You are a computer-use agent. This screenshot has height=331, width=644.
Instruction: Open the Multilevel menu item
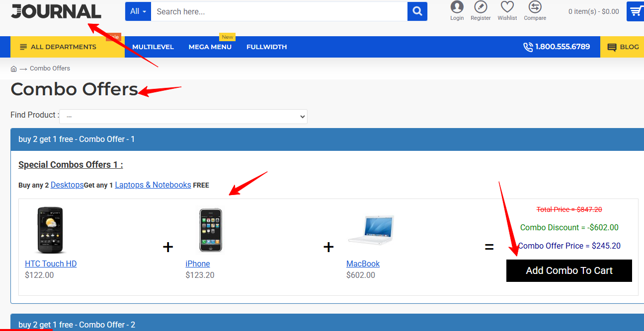153,47
